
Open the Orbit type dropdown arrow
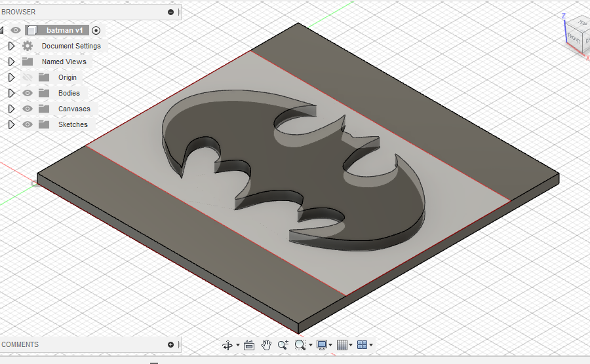[x=238, y=345]
